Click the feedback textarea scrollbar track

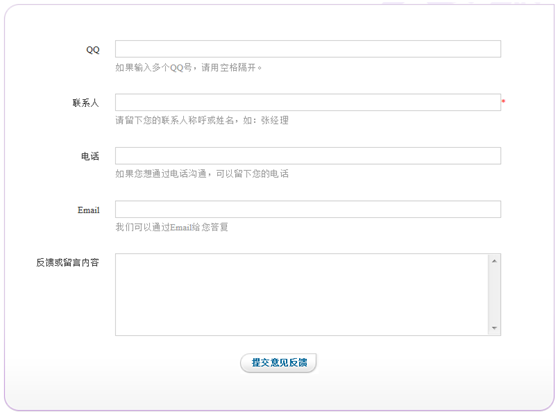494,294
